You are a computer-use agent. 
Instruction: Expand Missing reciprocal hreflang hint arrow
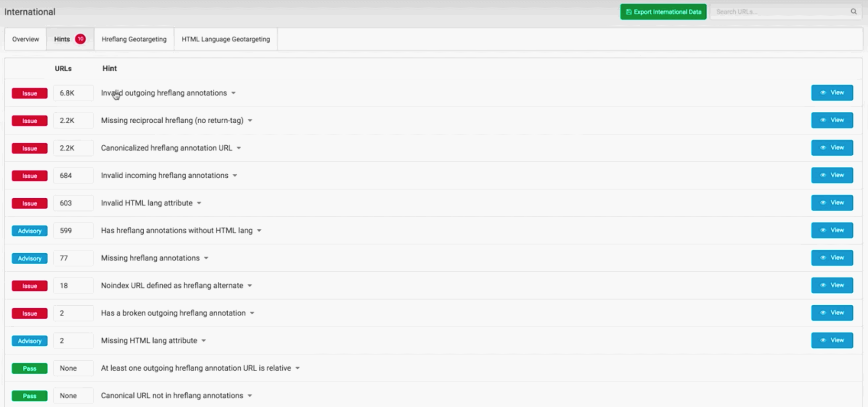click(x=250, y=121)
